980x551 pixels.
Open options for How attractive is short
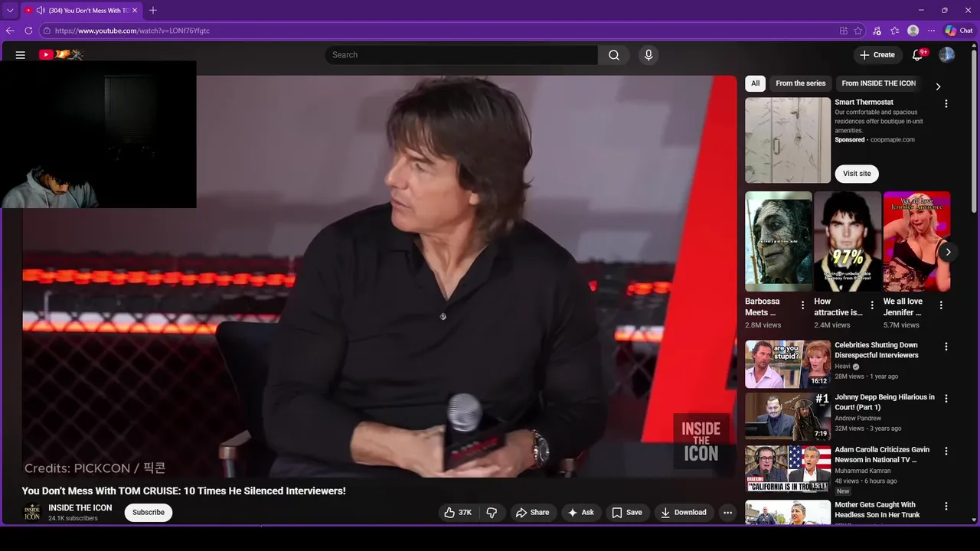871,305
